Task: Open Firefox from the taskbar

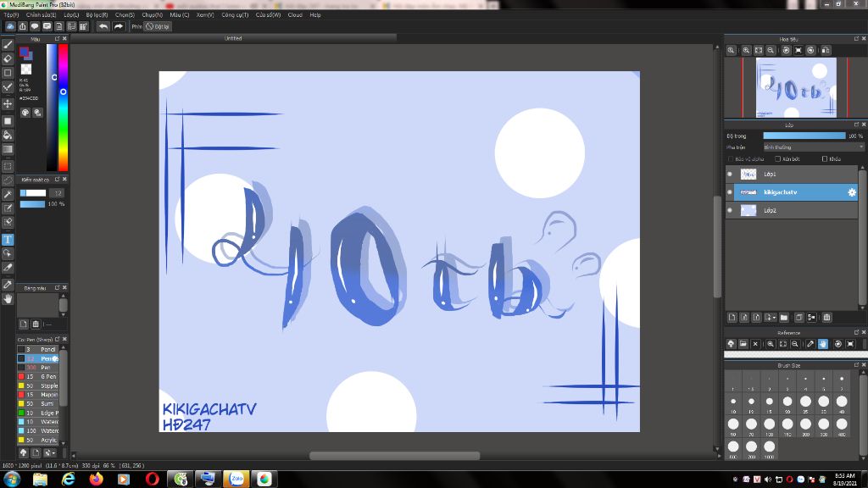Action: [x=97, y=479]
